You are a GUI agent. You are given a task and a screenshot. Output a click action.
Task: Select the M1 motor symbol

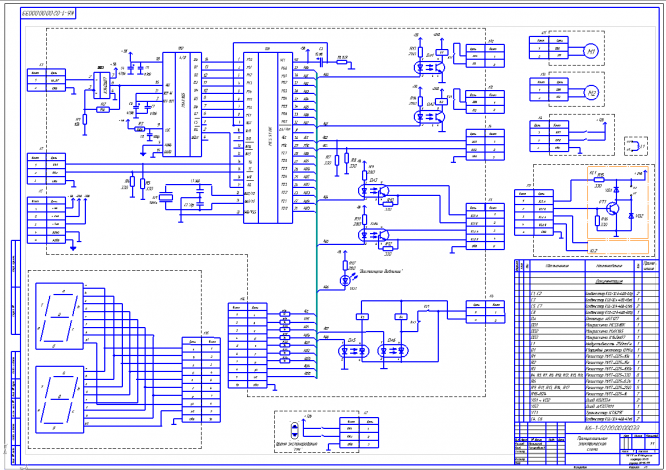[591, 51]
